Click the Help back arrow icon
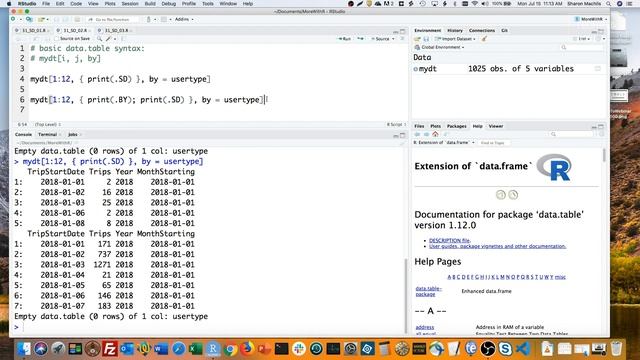This screenshot has height=360, width=640. (417, 134)
